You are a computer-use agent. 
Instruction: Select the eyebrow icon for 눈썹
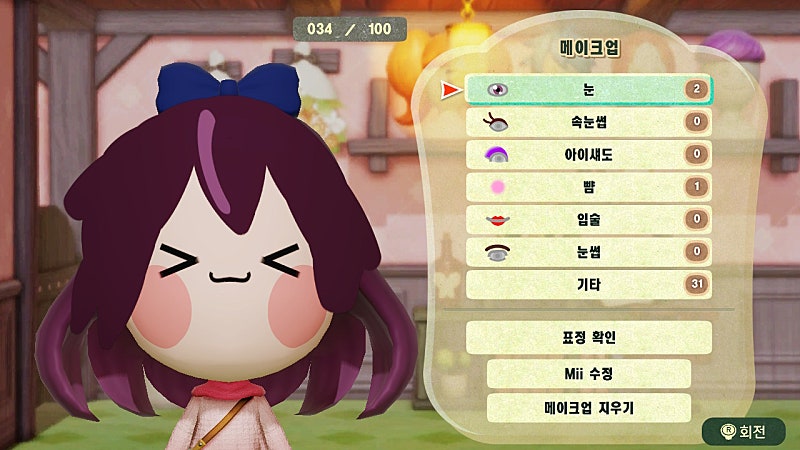[x=497, y=253]
